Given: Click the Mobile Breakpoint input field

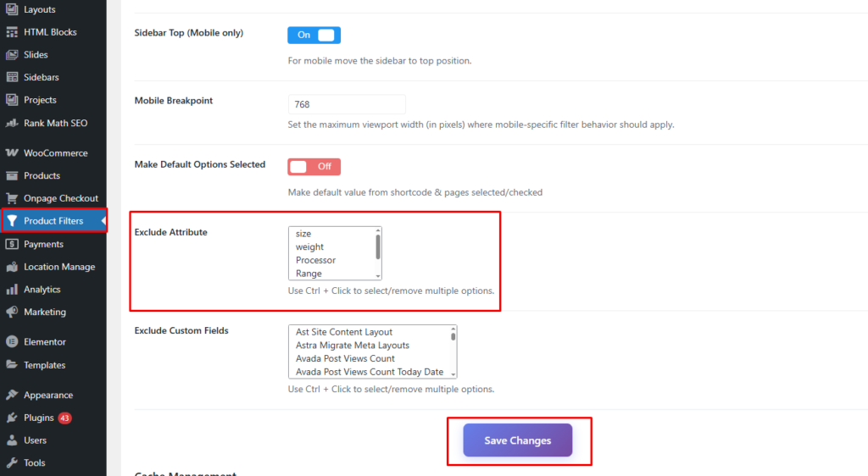Looking at the screenshot, I should [x=347, y=104].
